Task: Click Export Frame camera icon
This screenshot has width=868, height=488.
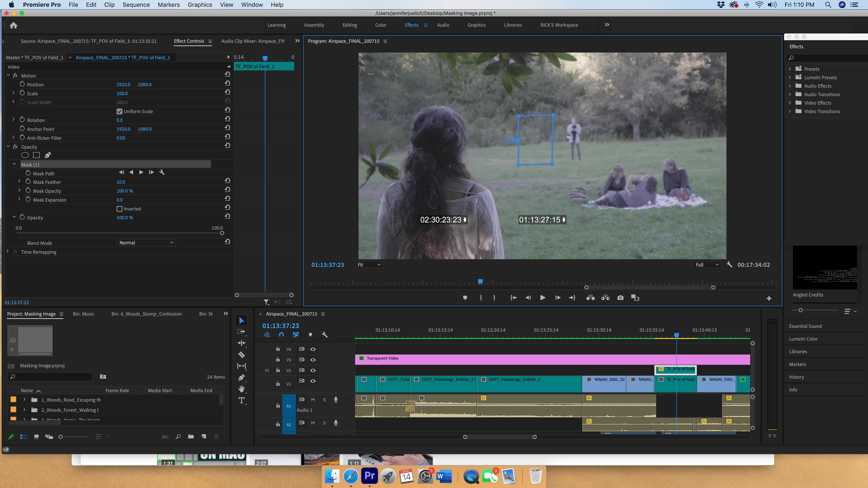Action: [620, 298]
